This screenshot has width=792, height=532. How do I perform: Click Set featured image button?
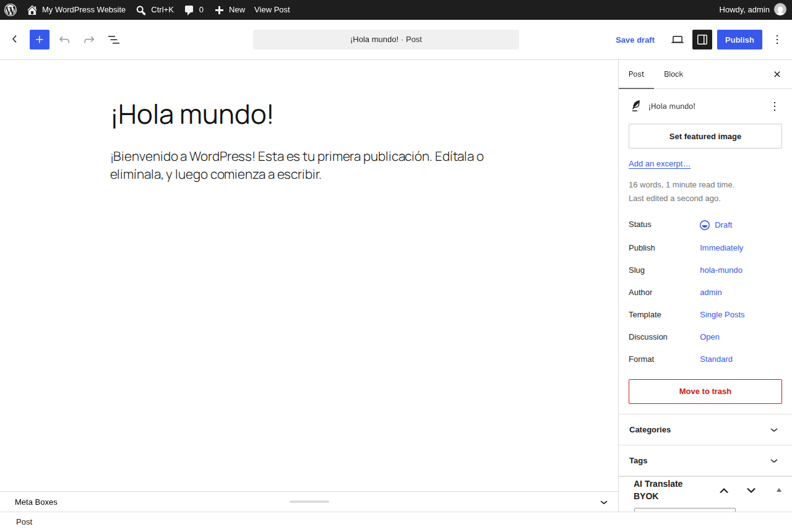705,136
